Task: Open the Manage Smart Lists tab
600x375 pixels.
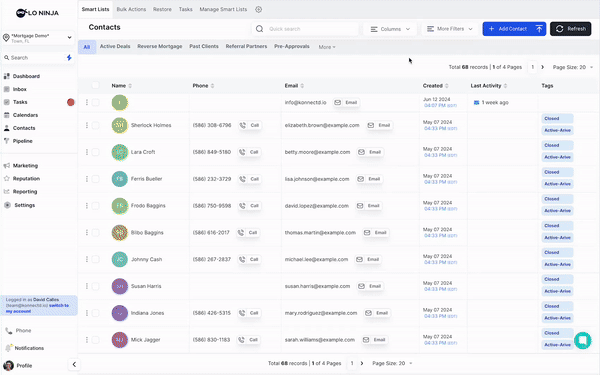Action: click(x=223, y=9)
